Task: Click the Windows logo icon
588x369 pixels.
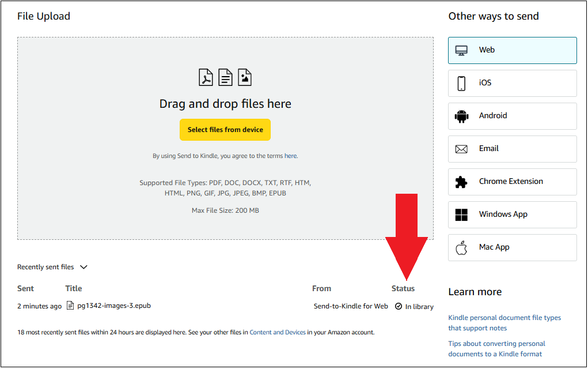Action: click(x=461, y=214)
